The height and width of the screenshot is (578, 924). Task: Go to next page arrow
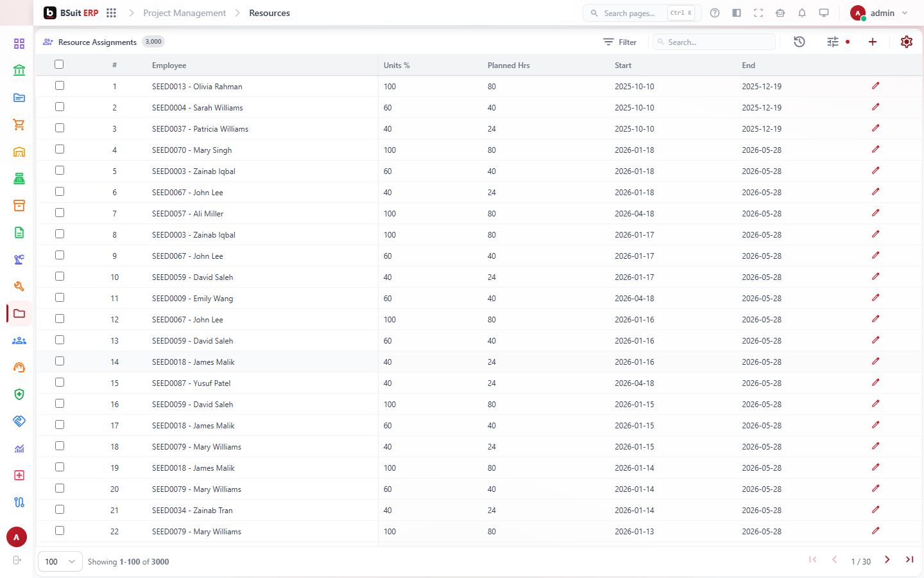coord(887,560)
